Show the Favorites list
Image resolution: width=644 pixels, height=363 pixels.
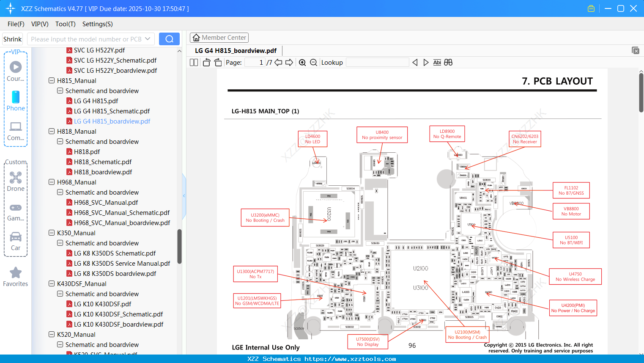point(16,277)
